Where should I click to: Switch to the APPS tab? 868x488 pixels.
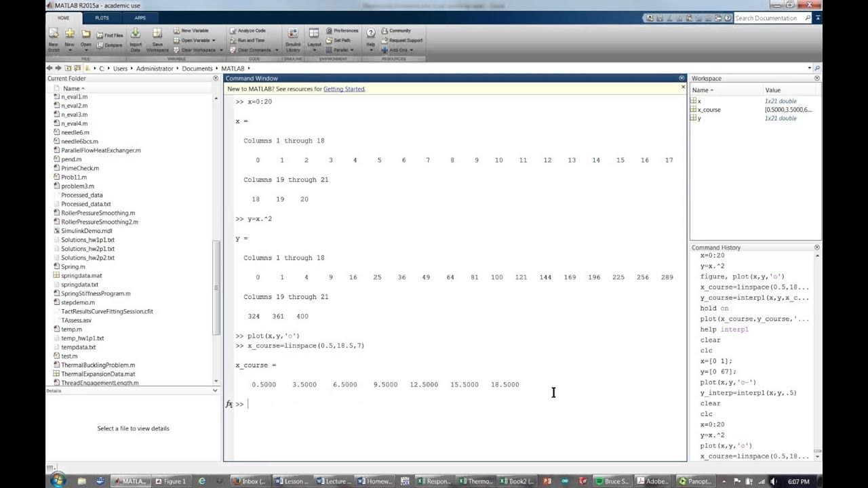(x=140, y=18)
